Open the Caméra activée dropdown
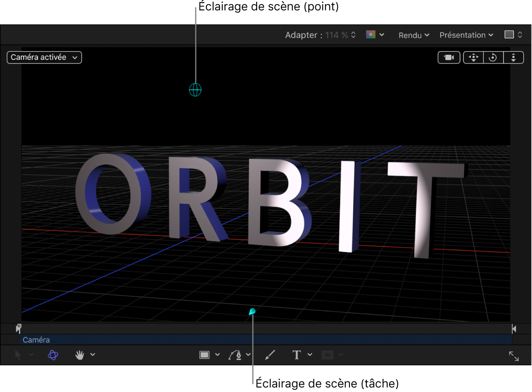The width and height of the screenshot is (532, 392). (44, 57)
